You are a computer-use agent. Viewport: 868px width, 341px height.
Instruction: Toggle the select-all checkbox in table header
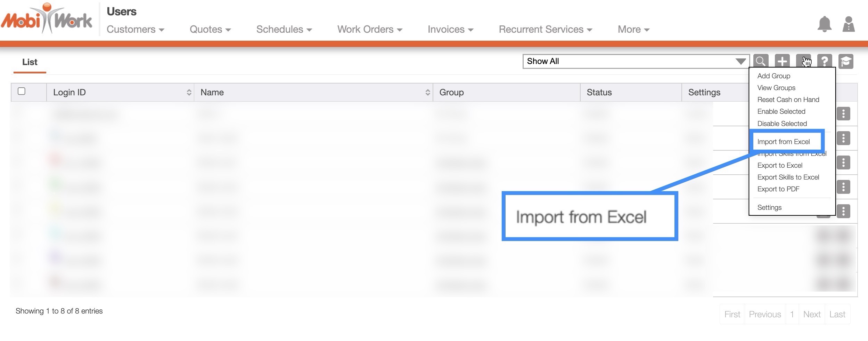pos(22,91)
